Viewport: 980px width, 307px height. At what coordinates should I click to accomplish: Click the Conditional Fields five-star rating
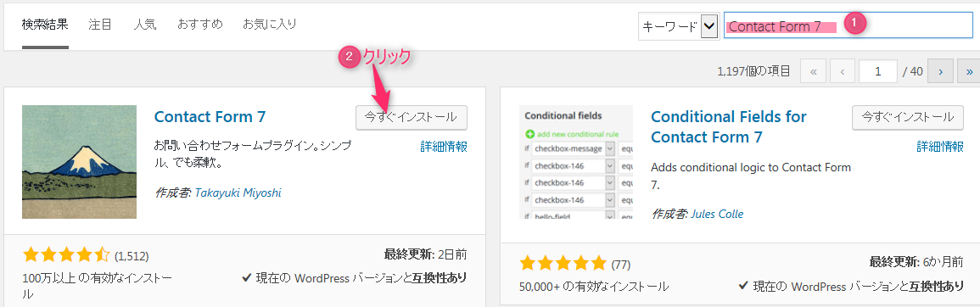coord(563,261)
